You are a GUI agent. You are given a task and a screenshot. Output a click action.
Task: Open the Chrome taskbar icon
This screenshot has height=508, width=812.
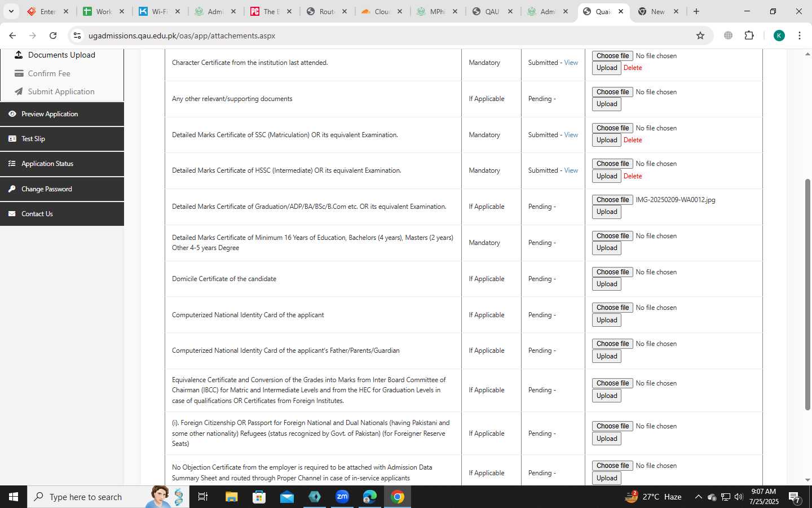coord(398,497)
